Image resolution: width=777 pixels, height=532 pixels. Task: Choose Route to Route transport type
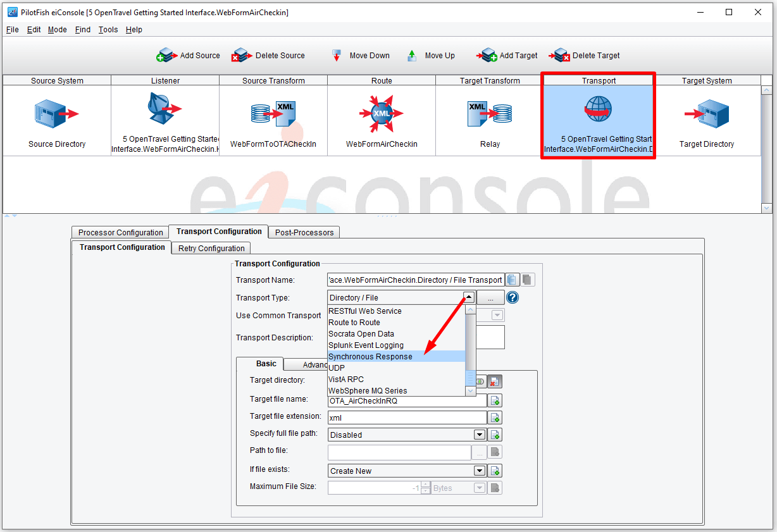tap(396, 323)
